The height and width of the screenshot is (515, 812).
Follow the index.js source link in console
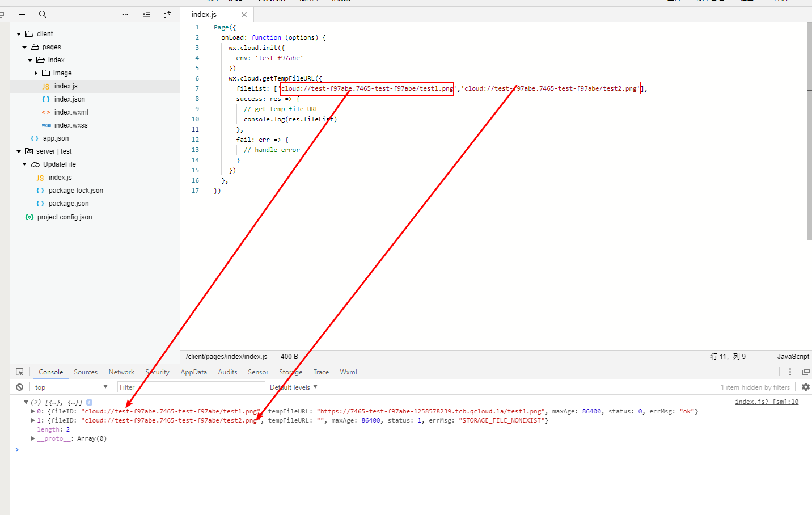(766, 402)
